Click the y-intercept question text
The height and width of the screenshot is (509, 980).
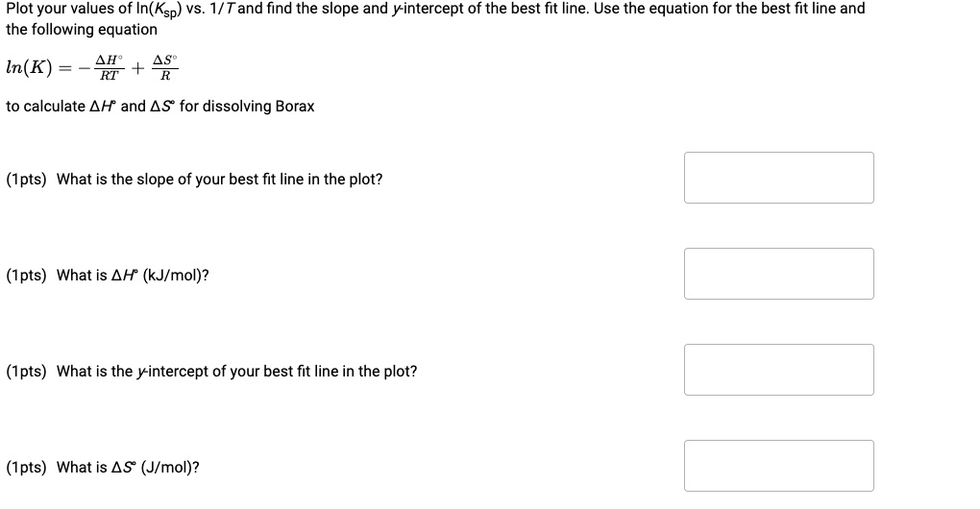click(x=236, y=372)
